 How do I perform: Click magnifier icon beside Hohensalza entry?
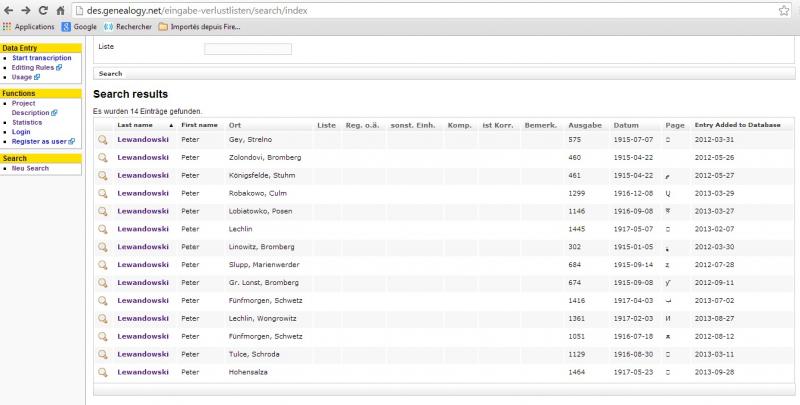pos(102,373)
